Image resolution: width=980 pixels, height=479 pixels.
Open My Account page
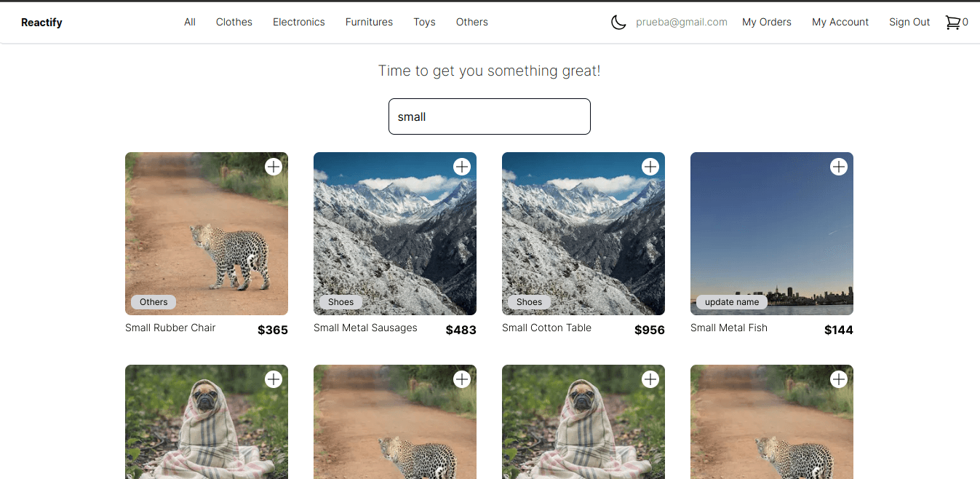[840, 23]
